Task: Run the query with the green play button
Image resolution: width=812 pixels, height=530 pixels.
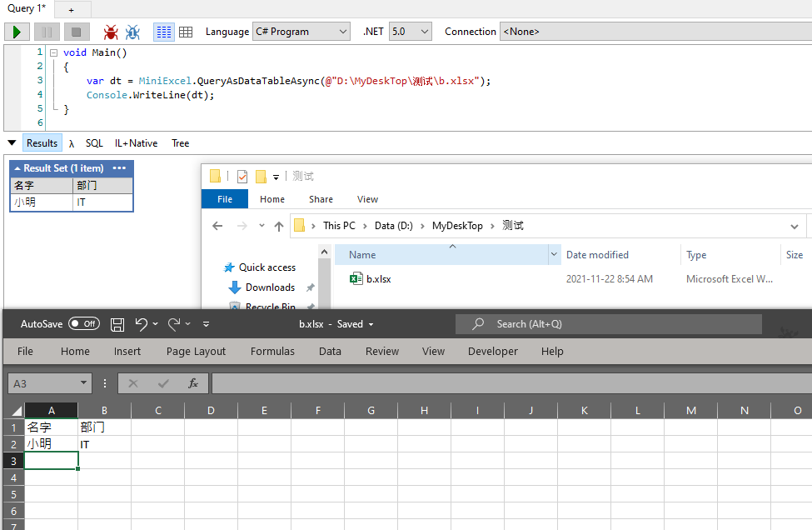Action: (16, 31)
